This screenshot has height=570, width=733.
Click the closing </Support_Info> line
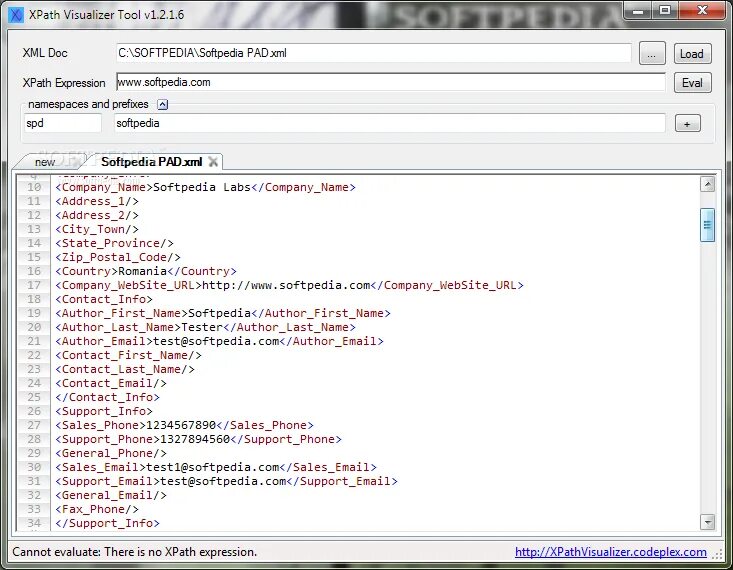[108, 524]
